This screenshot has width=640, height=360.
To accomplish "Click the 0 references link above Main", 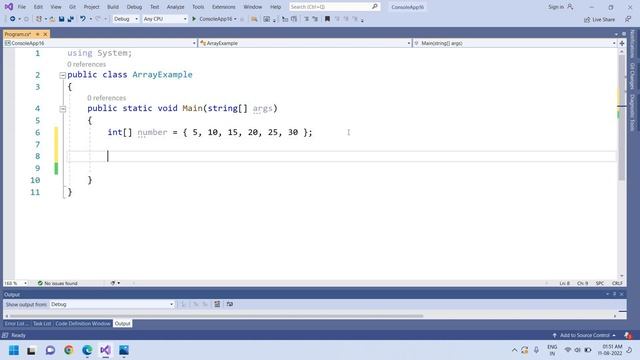I will click(106, 98).
